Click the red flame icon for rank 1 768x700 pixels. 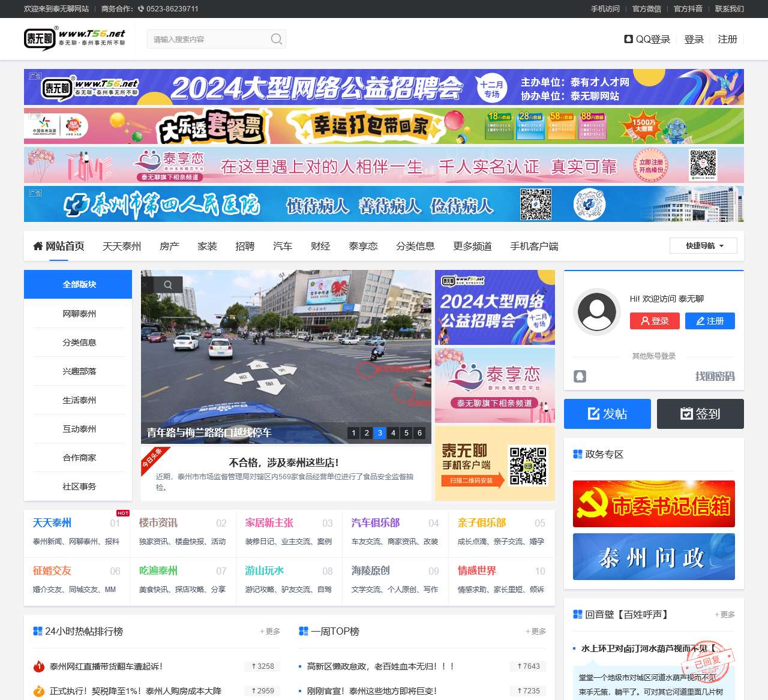[39, 666]
